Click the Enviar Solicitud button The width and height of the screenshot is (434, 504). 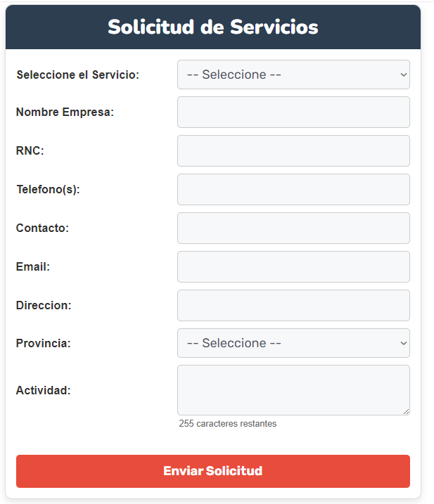point(213,471)
